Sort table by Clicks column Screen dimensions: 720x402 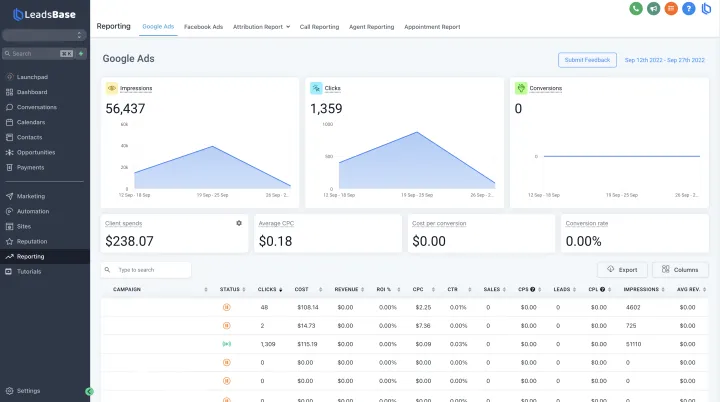tap(270, 289)
